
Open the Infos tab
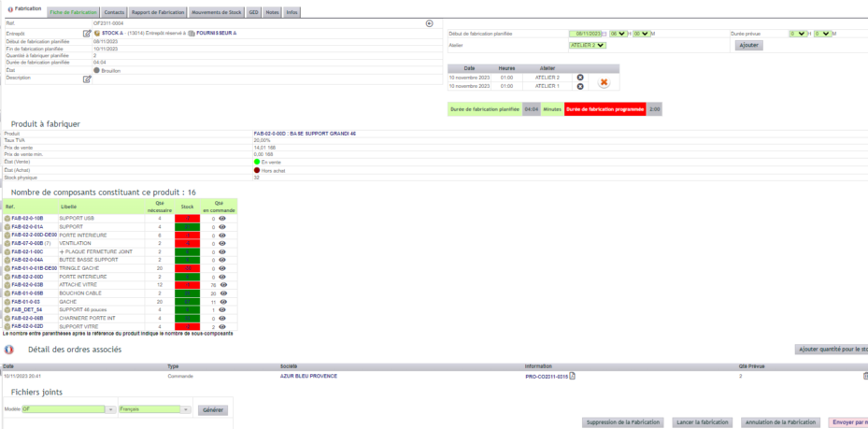pos(292,12)
